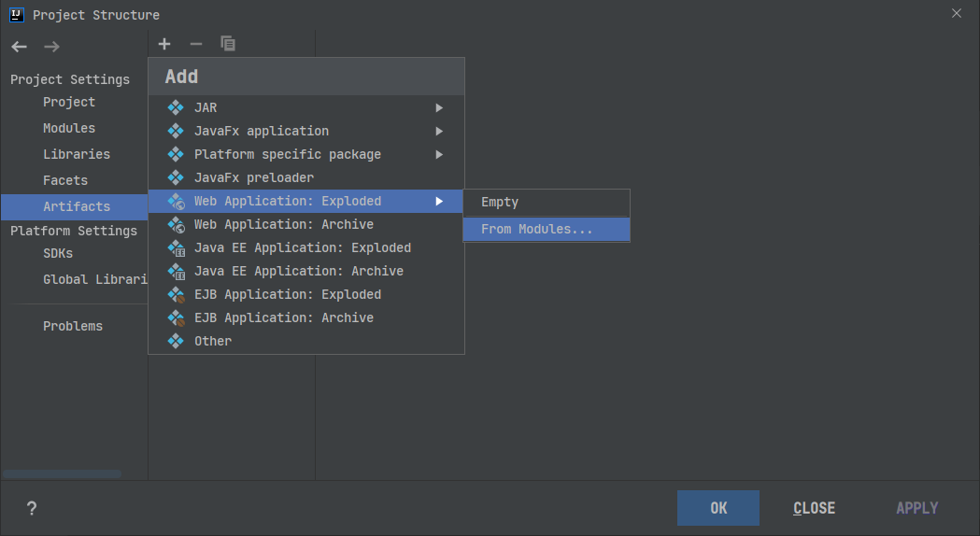Close the Project Structure dialog window
This screenshot has height=536, width=980.
pos(957,13)
